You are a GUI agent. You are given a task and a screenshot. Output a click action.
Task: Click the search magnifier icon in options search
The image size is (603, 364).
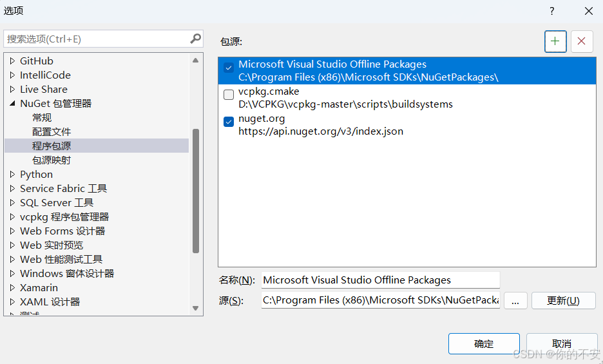coord(195,39)
